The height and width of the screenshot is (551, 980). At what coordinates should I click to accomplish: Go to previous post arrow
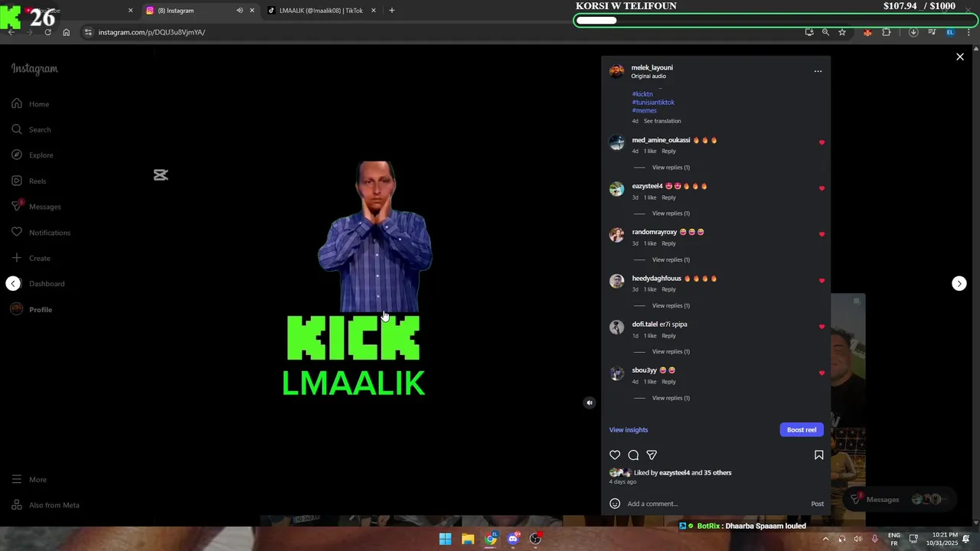[x=13, y=284]
